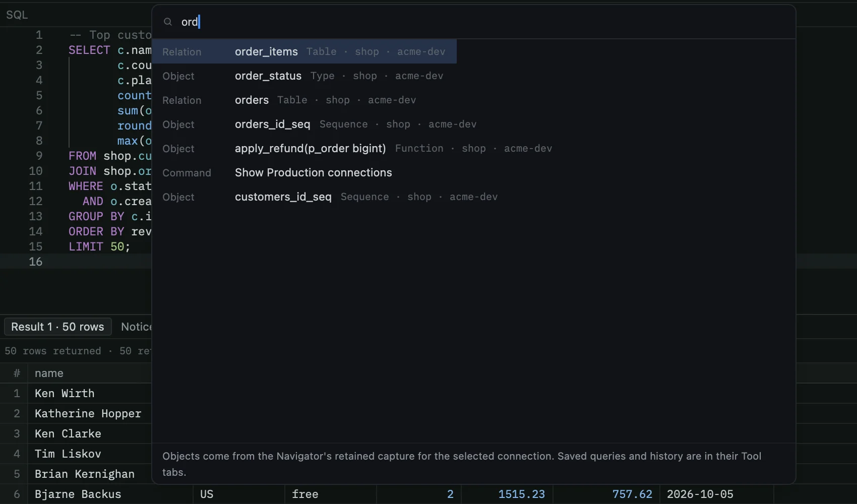The width and height of the screenshot is (857, 504).
Task: Select the Ken Clarke cell
Action: (x=90, y=433)
